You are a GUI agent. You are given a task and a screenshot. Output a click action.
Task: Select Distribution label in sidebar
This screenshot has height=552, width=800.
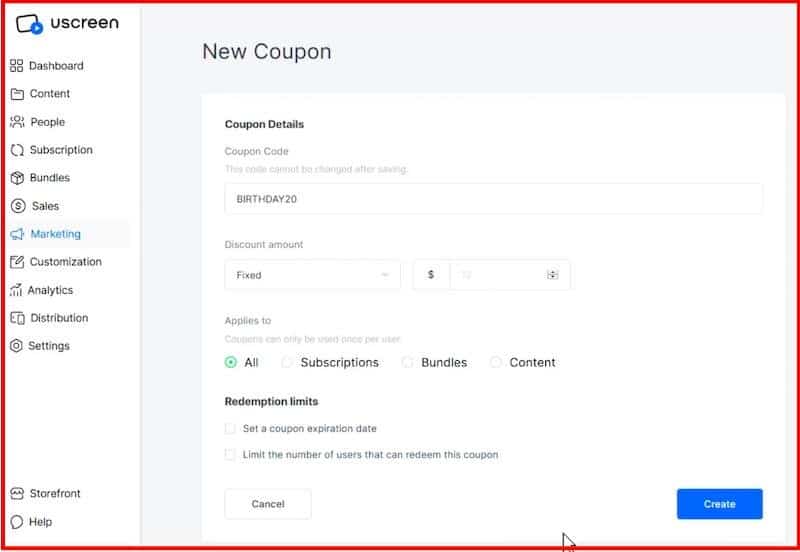pos(59,318)
